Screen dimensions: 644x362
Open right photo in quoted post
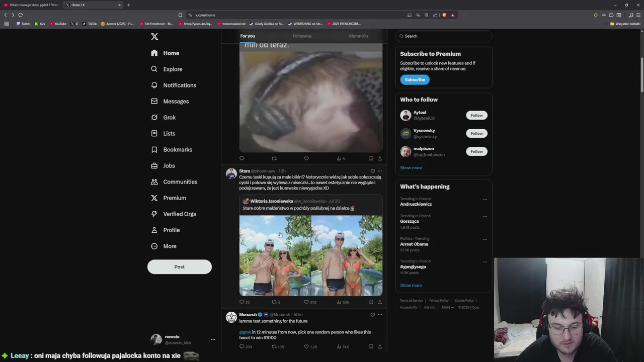pos(347,255)
